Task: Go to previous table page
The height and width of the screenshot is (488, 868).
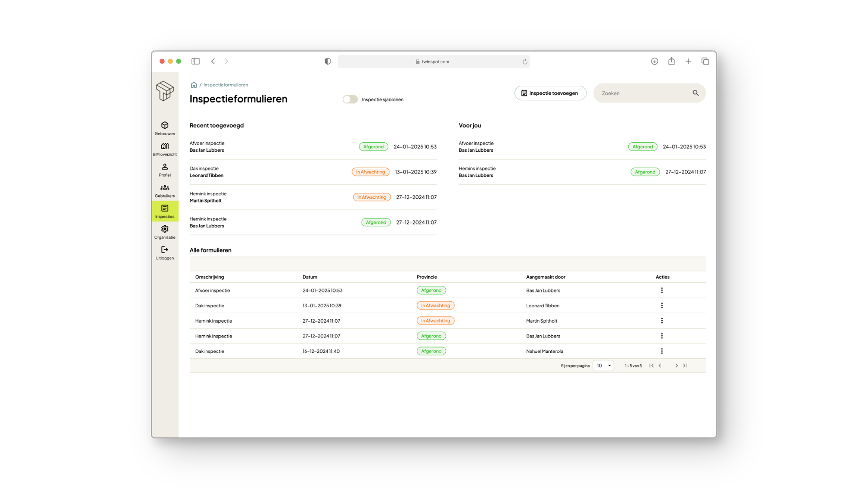Action: click(x=660, y=365)
